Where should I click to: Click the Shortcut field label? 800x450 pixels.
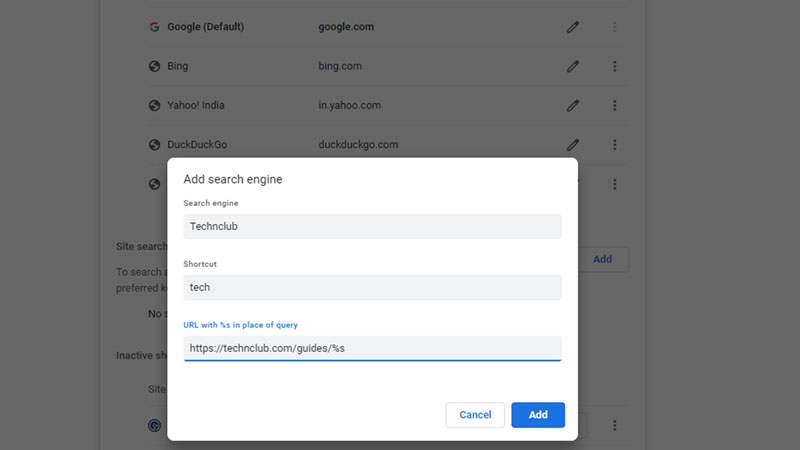click(200, 264)
